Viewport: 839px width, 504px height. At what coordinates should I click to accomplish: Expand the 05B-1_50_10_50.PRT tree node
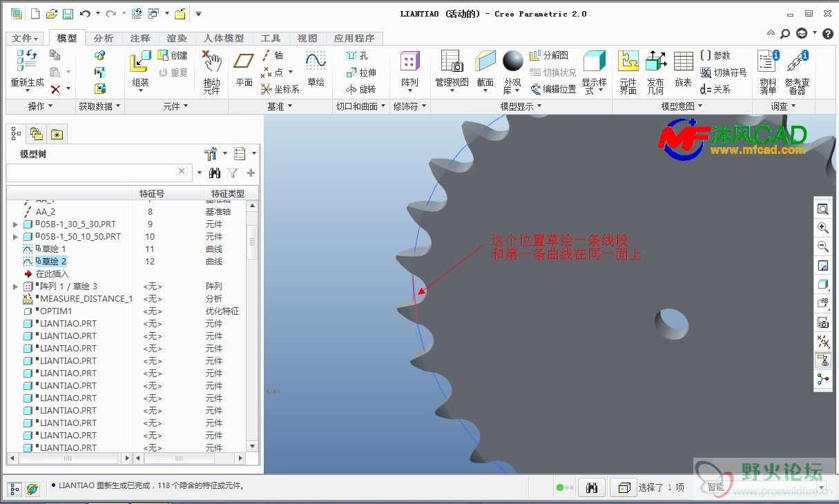(x=16, y=237)
